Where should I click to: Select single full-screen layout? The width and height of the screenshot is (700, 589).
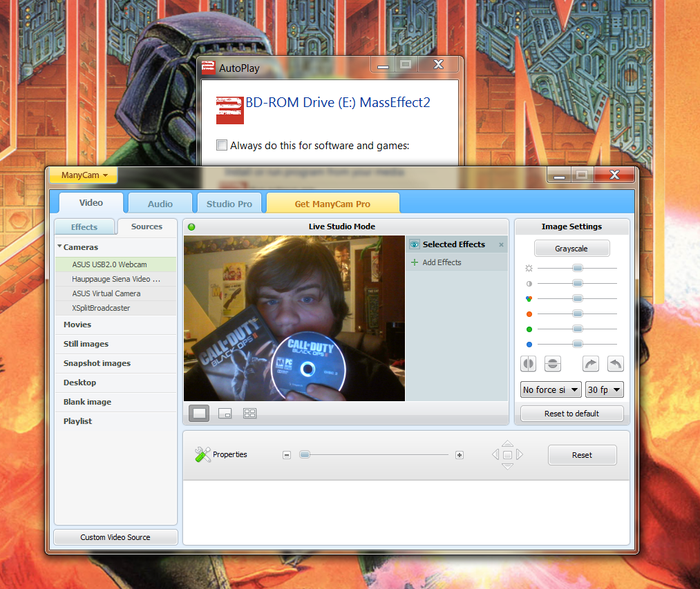[199, 413]
